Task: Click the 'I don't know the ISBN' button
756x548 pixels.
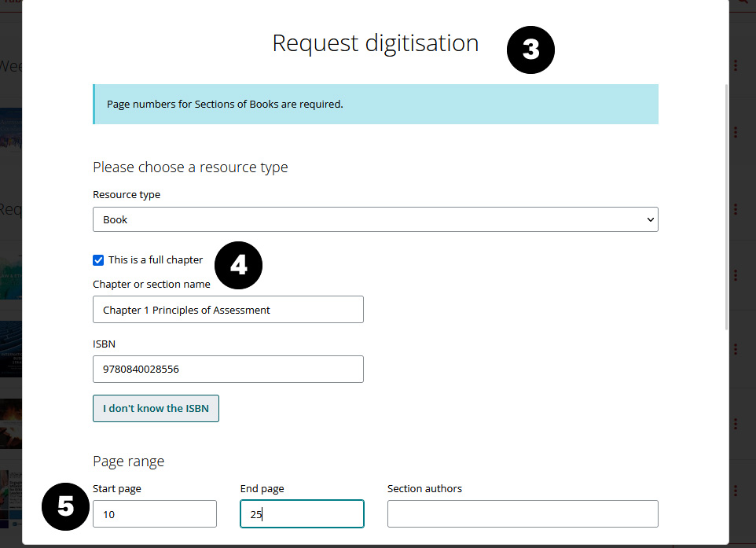Action: point(156,408)
